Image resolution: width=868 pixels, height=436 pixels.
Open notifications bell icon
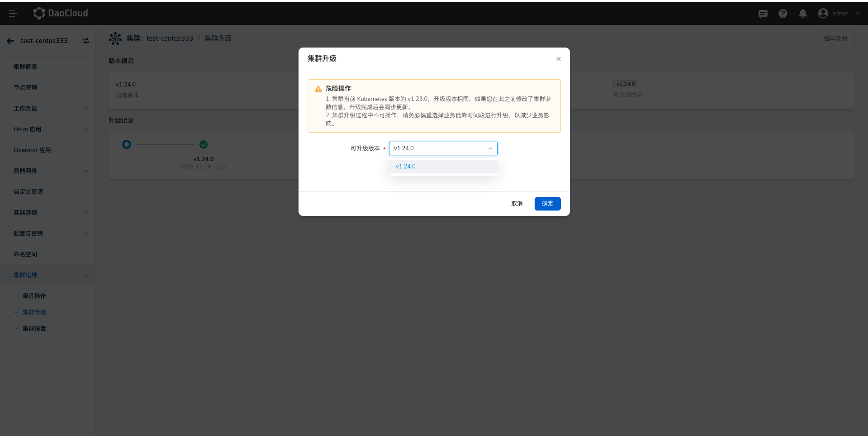click(x=802, y=14)
